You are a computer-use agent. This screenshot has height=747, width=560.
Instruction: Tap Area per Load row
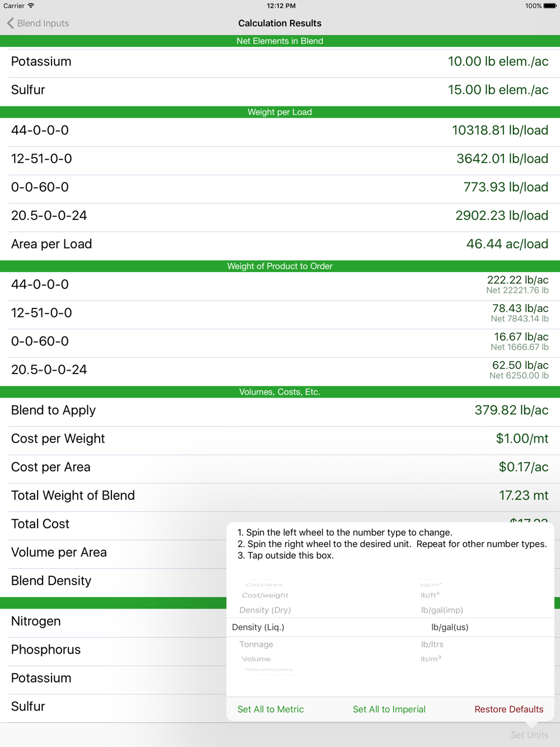click(280, 244)
